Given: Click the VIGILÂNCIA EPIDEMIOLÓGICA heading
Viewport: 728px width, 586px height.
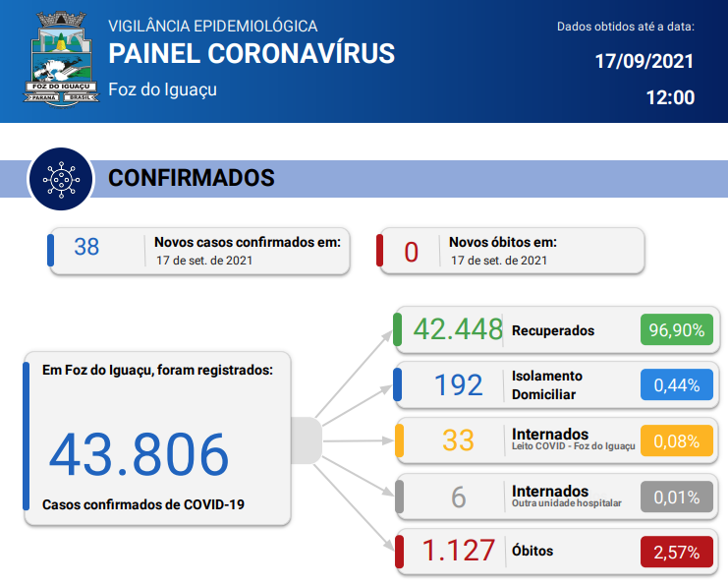Looking at the screenshot, I should pyautogui.click(x=212, y=26).
